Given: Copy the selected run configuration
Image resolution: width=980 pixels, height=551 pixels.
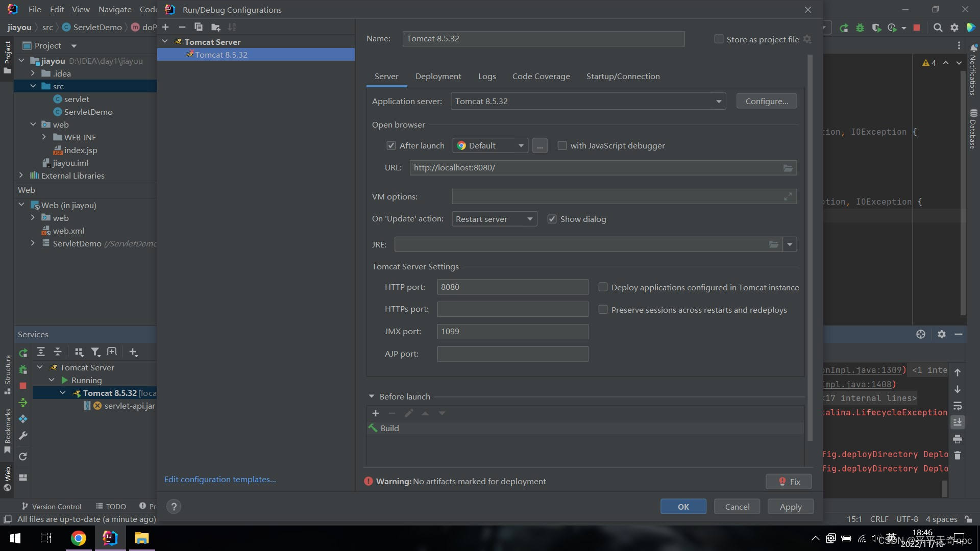Looking at the screenshot, I should [199, 27].
